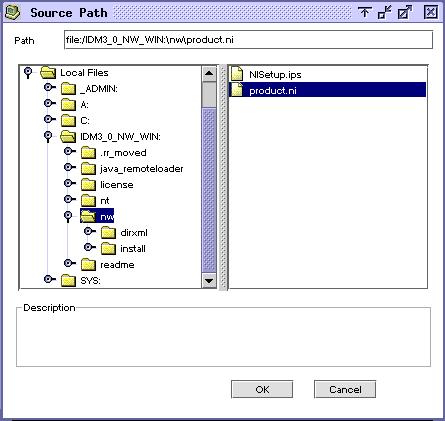Select the nt folder label
The height and width of the screenshot is (421, 445).
coord(105,200)
